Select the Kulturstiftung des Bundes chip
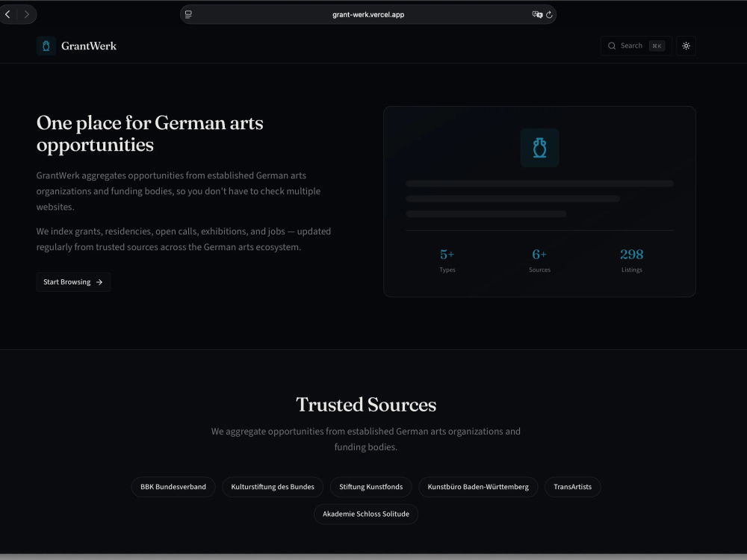Screen dimensions: 747x560 [273, 487]
